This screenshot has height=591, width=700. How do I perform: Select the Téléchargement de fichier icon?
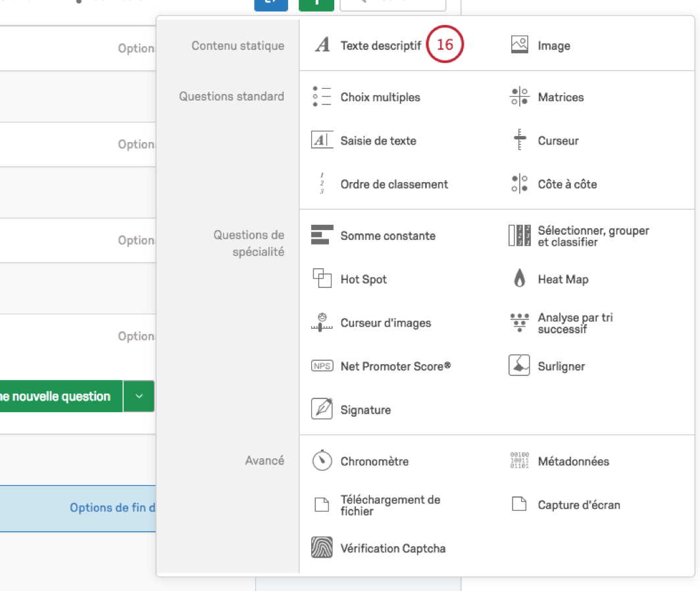(x=322, y=504)
